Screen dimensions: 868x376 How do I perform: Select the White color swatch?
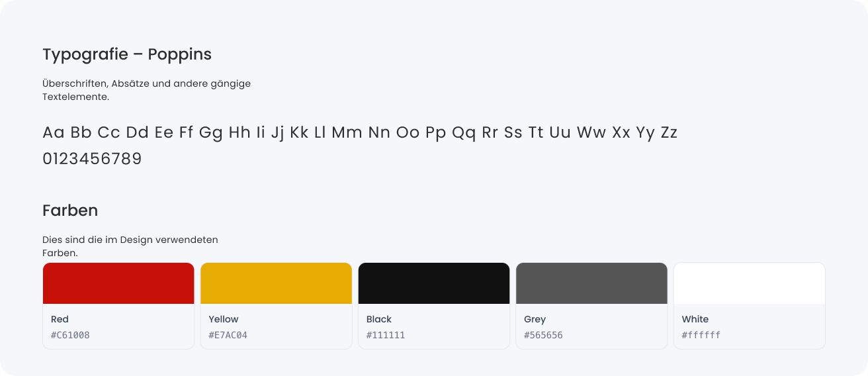tap(749, 283)
